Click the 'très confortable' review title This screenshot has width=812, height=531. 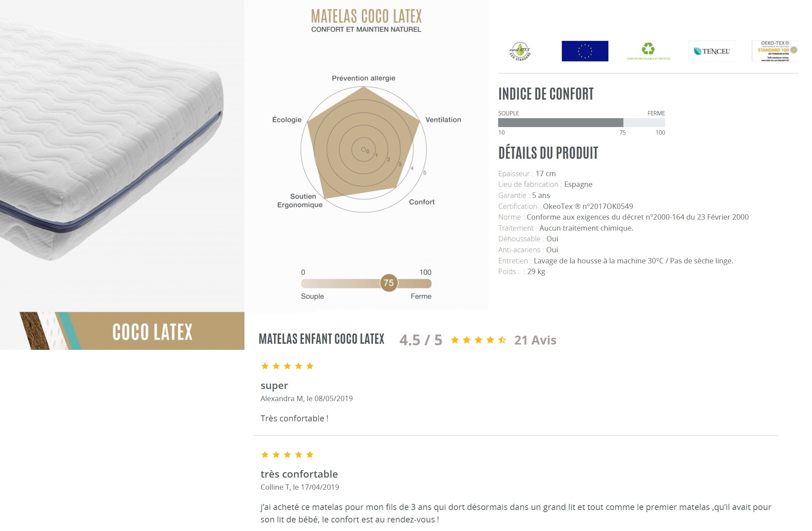coord(299,474)
